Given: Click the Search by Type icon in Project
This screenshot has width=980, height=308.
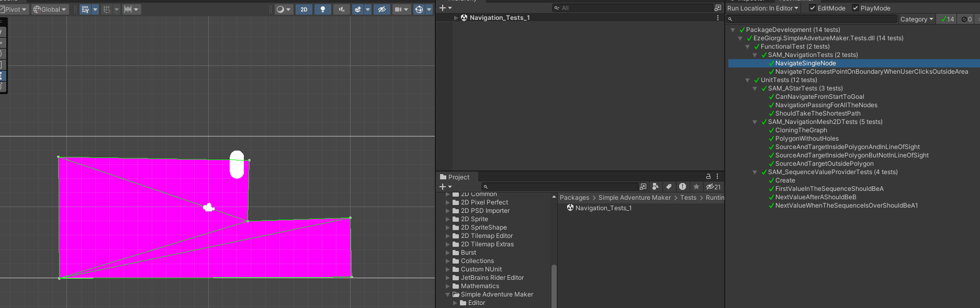Looking at the screenshot, I should pyautogui.click(x=655, y=187).
